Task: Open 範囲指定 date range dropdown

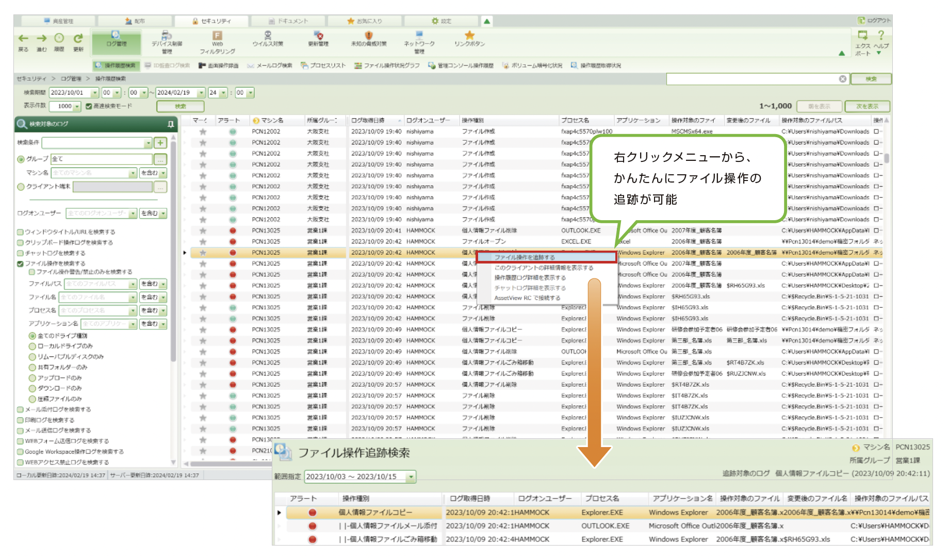Action: (411, 477)
